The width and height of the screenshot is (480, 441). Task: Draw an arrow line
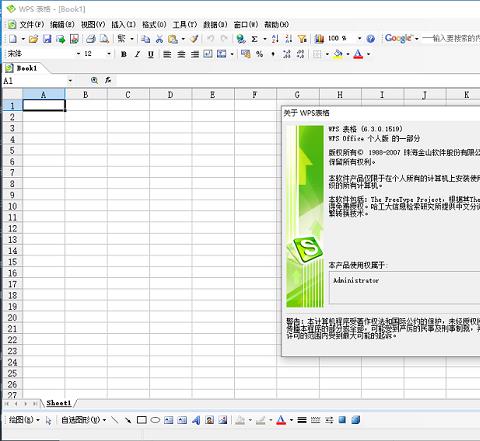tap(128, 420)
